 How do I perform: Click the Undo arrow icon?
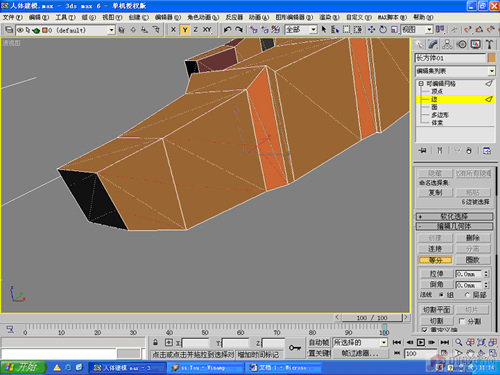[x=227, y=30]
